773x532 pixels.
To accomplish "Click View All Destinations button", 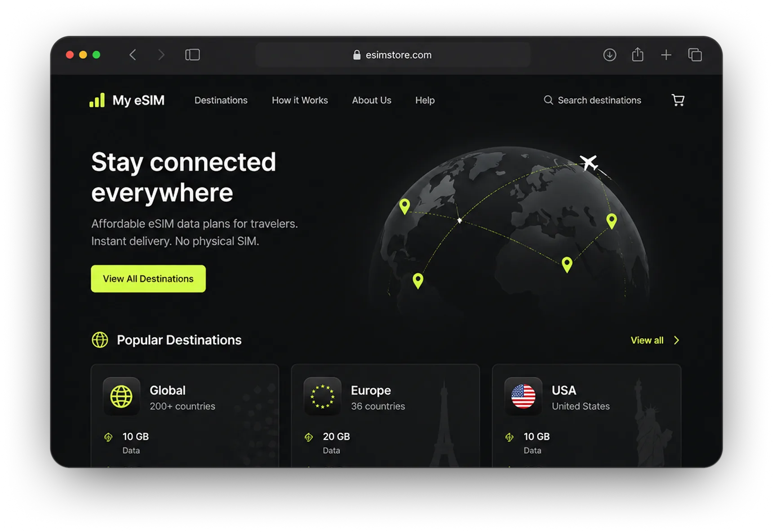I will (148, 279).
